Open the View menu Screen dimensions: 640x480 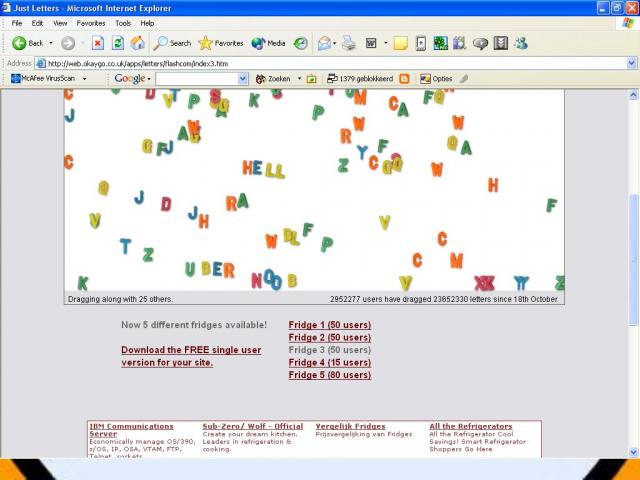pyautogui.click(x=60, y=23)
